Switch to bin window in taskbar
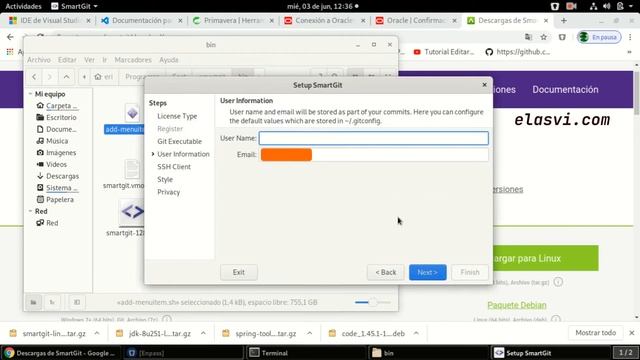This screenshot has width=640, height=360. click(429, 353)
